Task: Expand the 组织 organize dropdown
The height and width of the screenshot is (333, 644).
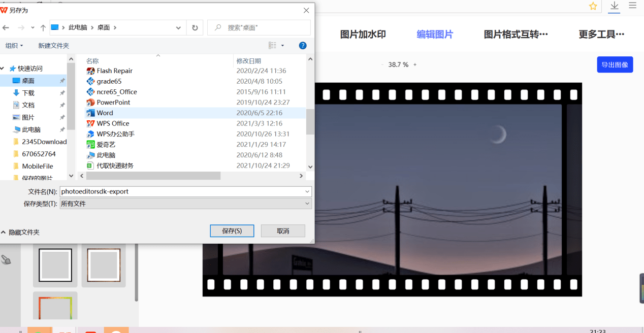Action: point(14,46)
